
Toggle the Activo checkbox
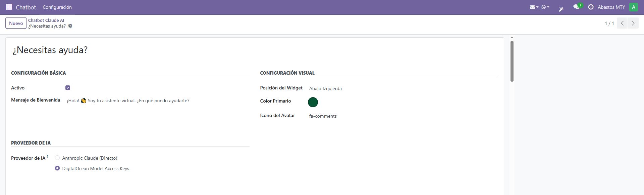point(68,88)
